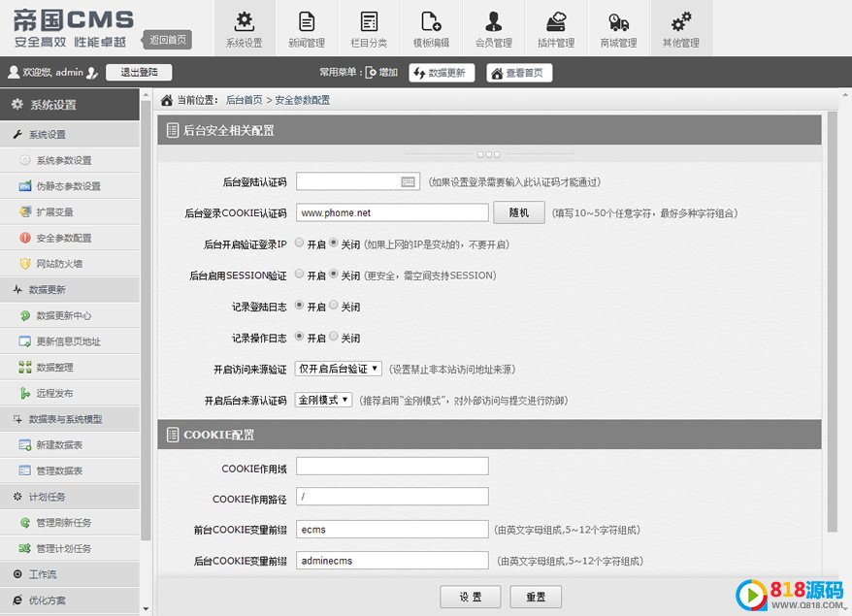Open 模板编辑 file icon in top navigation
Image resolution: width=852 pixels, height=616 pixels.
click(431, 21)
